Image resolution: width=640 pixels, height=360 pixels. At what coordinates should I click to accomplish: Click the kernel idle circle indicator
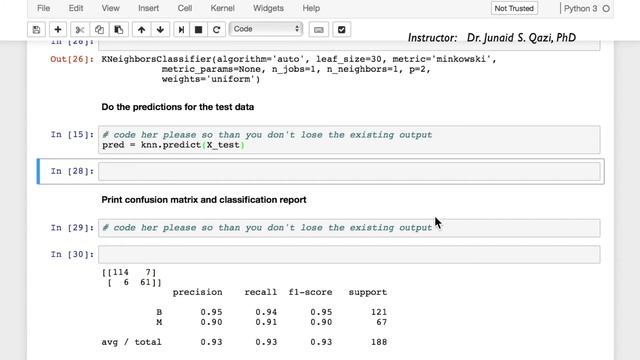click(x=606, y=8)
